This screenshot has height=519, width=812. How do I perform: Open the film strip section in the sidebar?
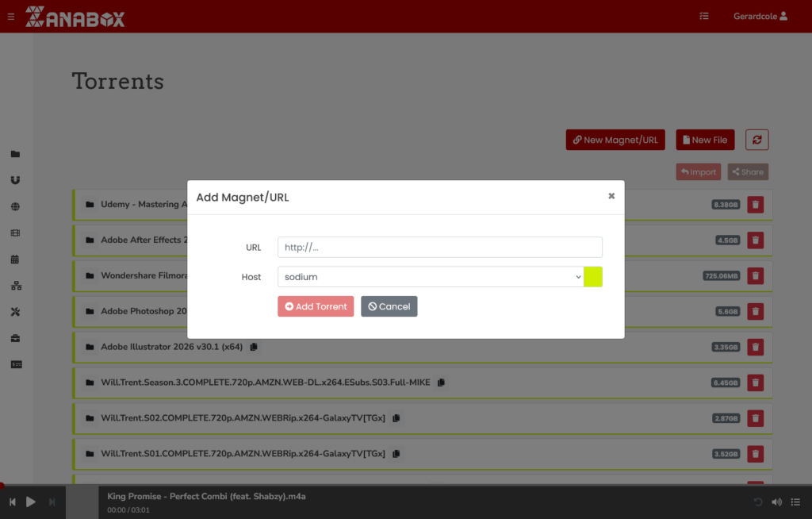tap(16, 233)
